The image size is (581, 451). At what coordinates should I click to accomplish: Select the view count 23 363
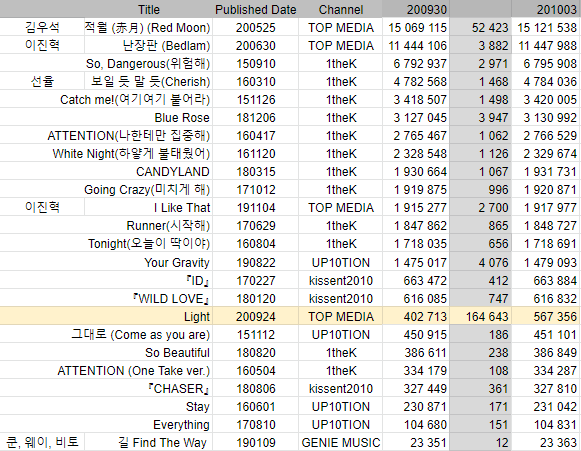(x=558, y=442)
